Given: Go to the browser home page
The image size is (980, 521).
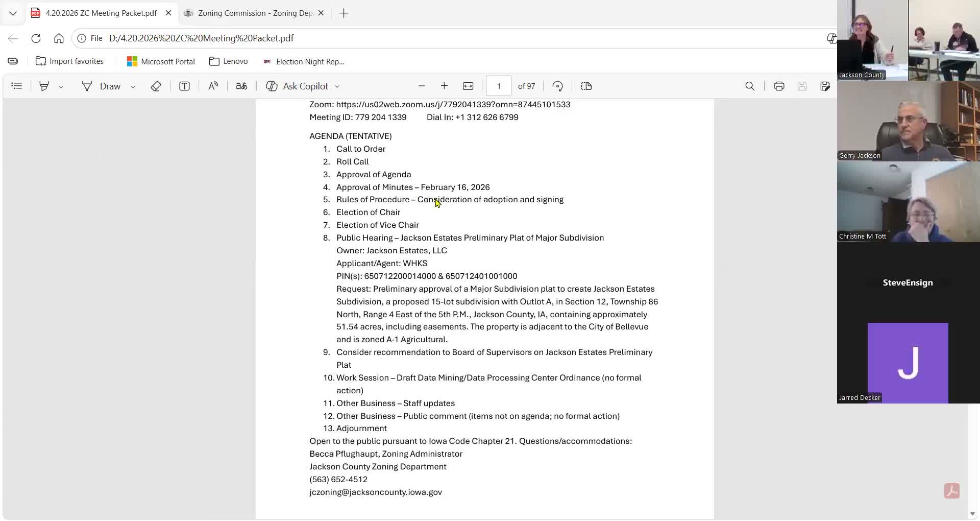Looking at the screenshot, I should [59, 38].
